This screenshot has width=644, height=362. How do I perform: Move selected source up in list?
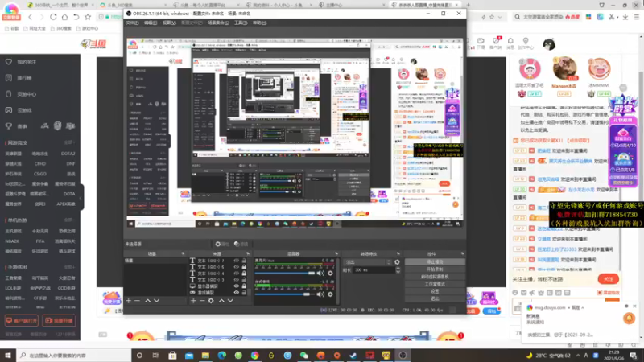click(x=221, y=301)
